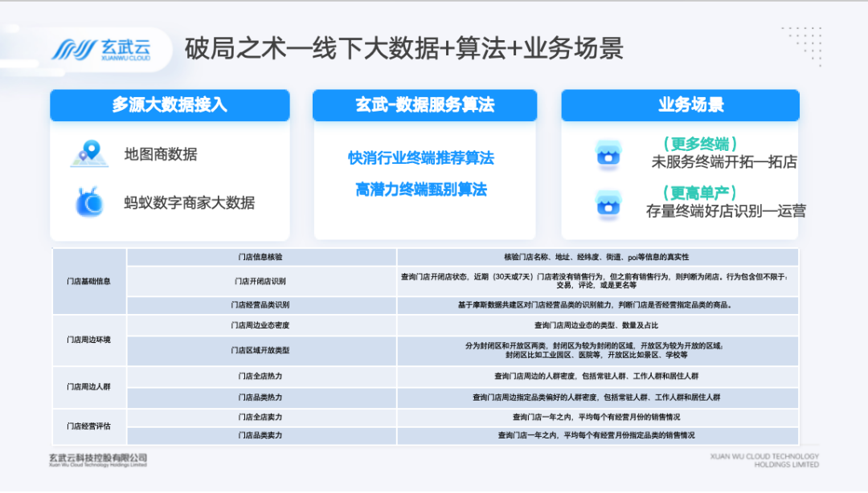Click the 门店开闭店识别 table cell
Screen dimensions: 868x493
[x=261, y=281]
